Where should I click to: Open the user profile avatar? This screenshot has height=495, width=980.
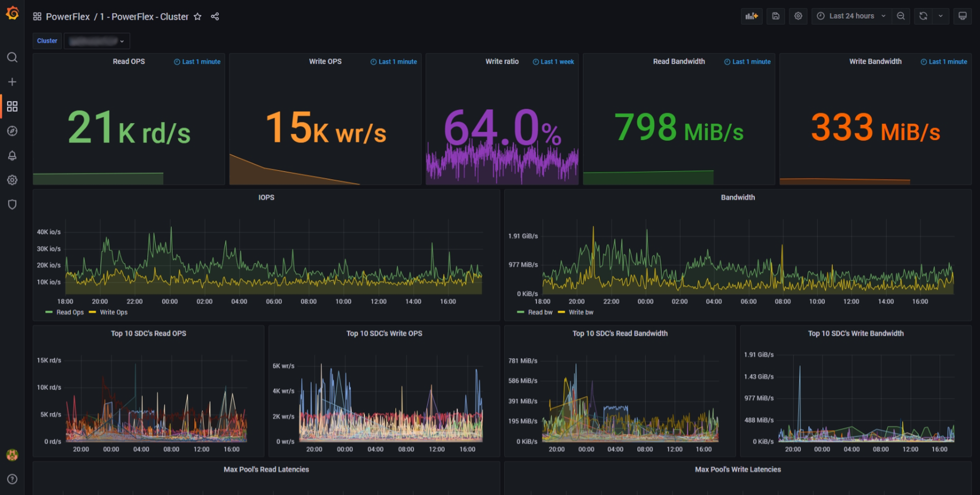[x=12, y=455]
